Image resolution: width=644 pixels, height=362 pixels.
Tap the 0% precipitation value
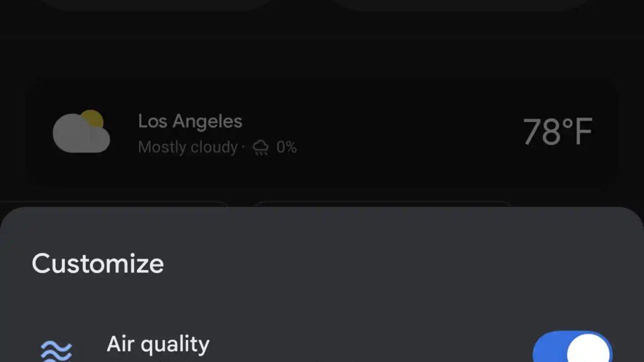(287, 147)
